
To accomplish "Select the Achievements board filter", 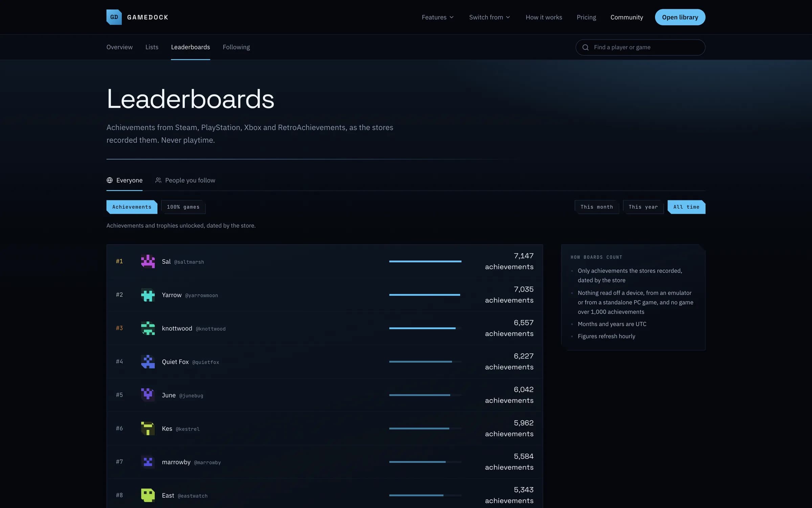I will coord(132,207).
